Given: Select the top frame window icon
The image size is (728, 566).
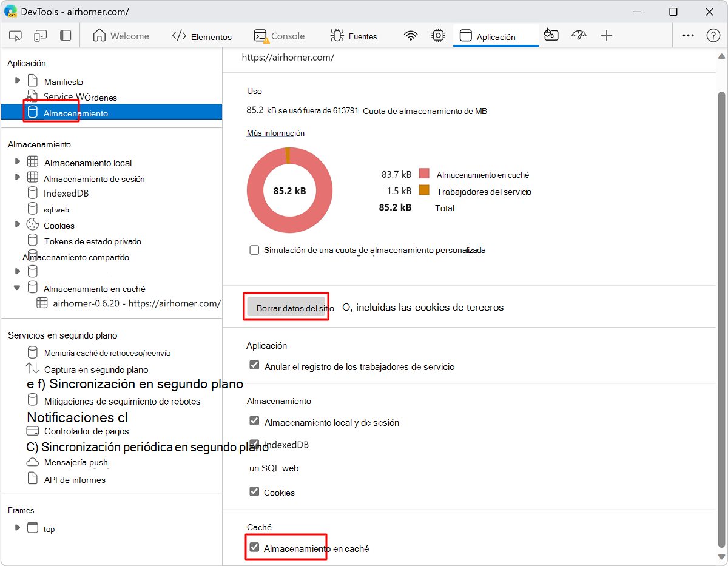Looking at the screenshot, I should point(33,528).
